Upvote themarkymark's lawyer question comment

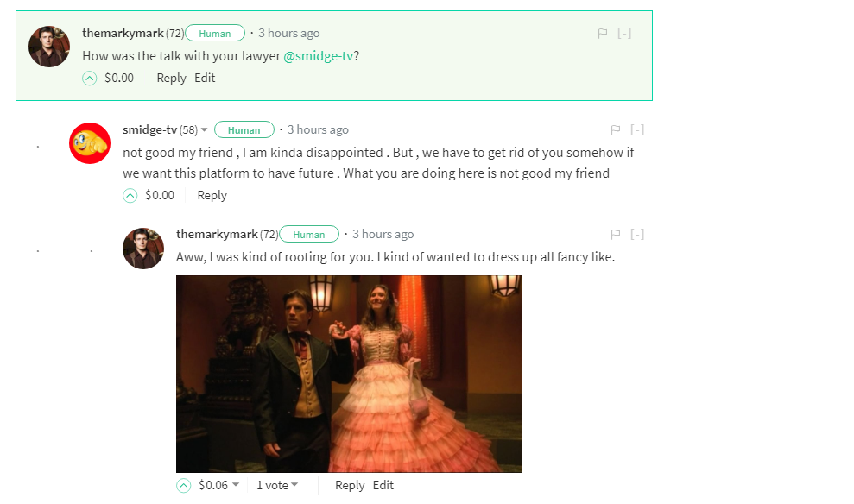tap(89, 79)
